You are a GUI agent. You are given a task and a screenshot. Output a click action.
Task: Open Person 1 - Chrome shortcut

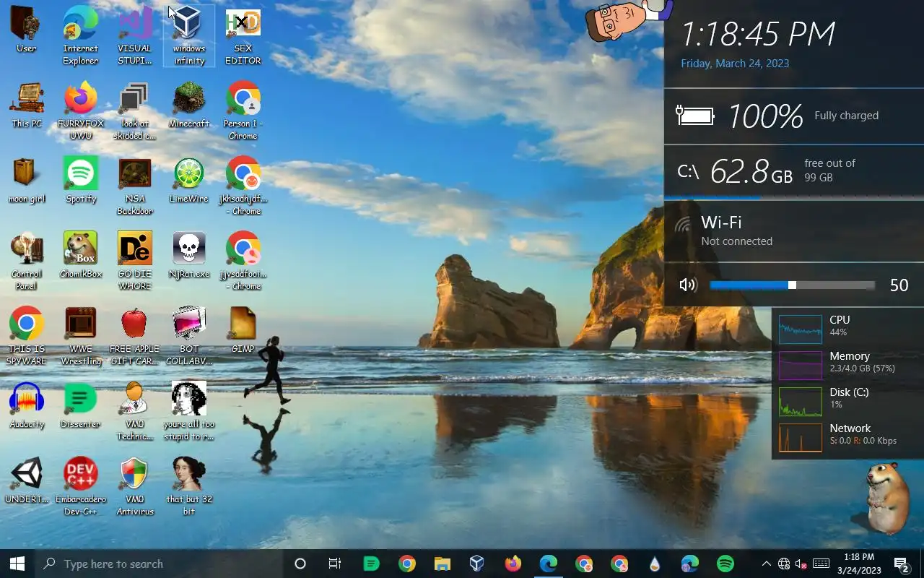tap(243, 111)
